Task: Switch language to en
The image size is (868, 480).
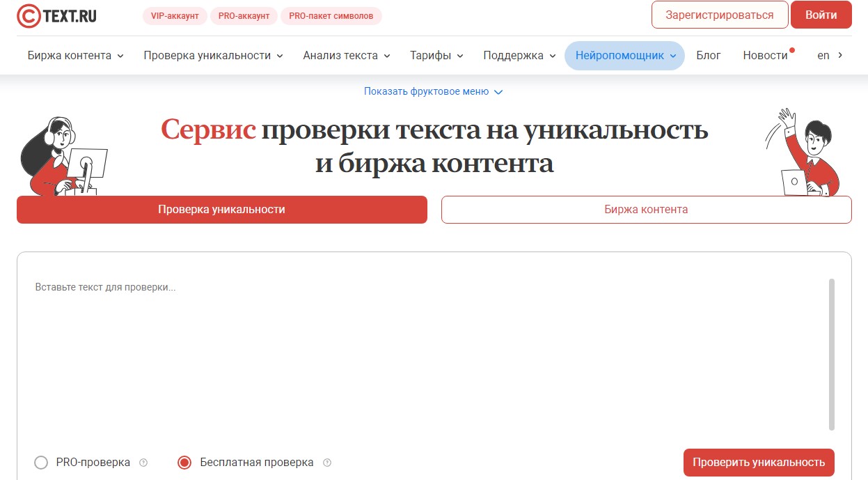Action: (823, 56)
